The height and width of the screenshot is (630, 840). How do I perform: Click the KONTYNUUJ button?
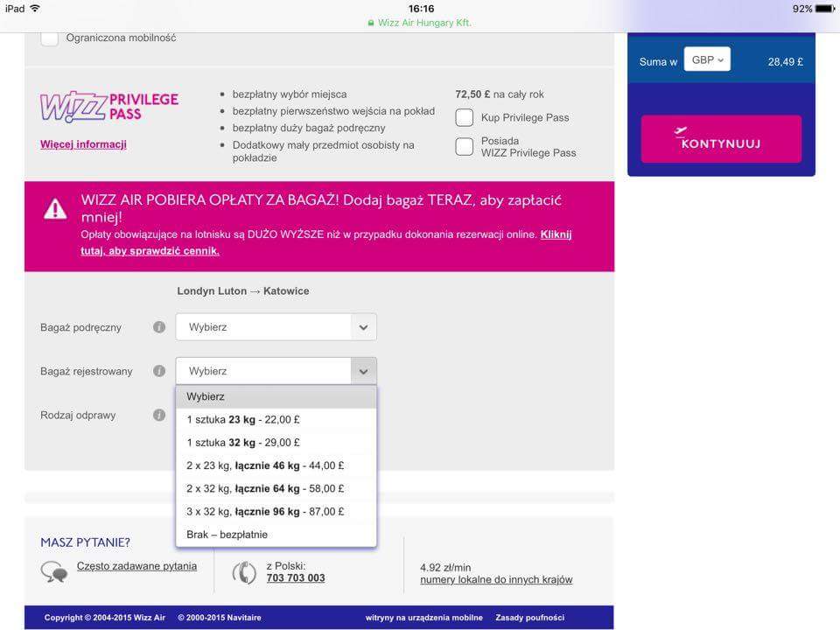(721, 139)
